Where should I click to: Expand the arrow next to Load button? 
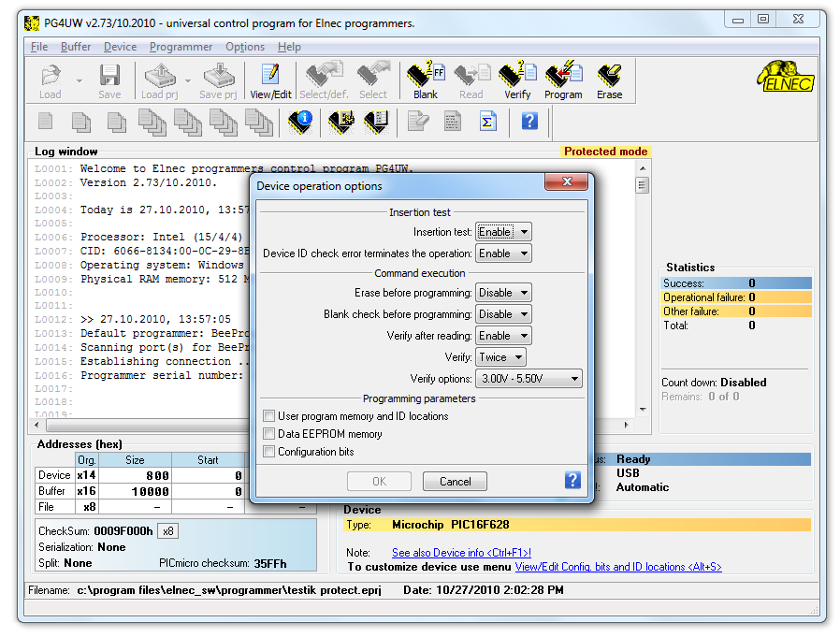[x=80, y=80]
